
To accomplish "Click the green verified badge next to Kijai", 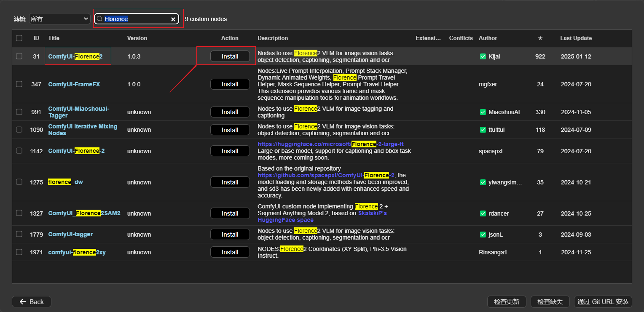I will tap(483, 56).
